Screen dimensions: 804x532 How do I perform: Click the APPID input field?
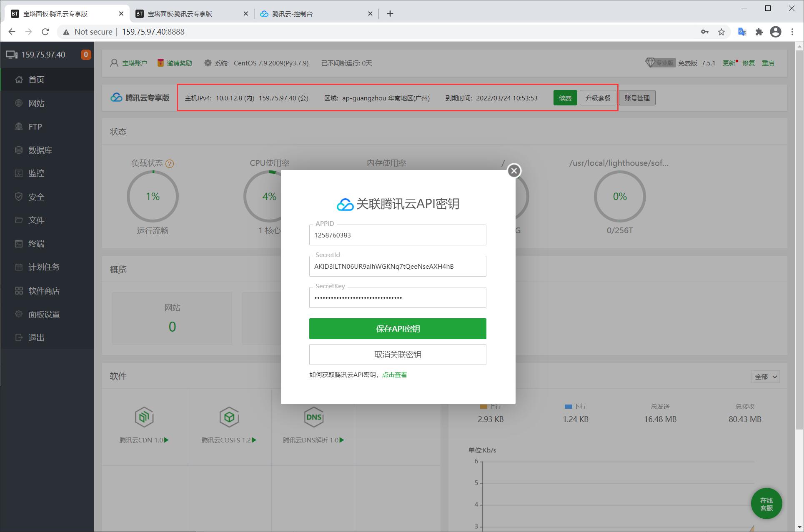[x=398, y=235]
